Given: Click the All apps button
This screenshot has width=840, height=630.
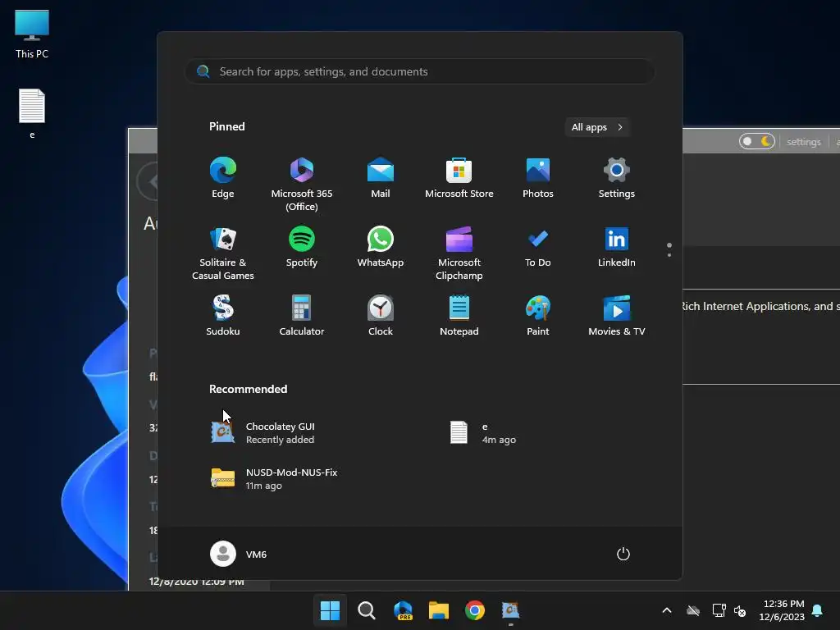Looking at the screenshot, I should pyautogui.click(x=597, y=127).
